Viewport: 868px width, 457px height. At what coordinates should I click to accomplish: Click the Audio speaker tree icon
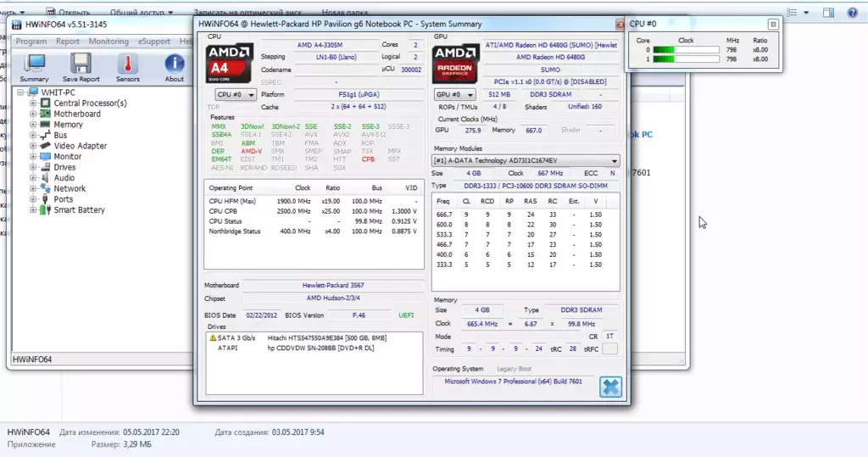point(46,178)
